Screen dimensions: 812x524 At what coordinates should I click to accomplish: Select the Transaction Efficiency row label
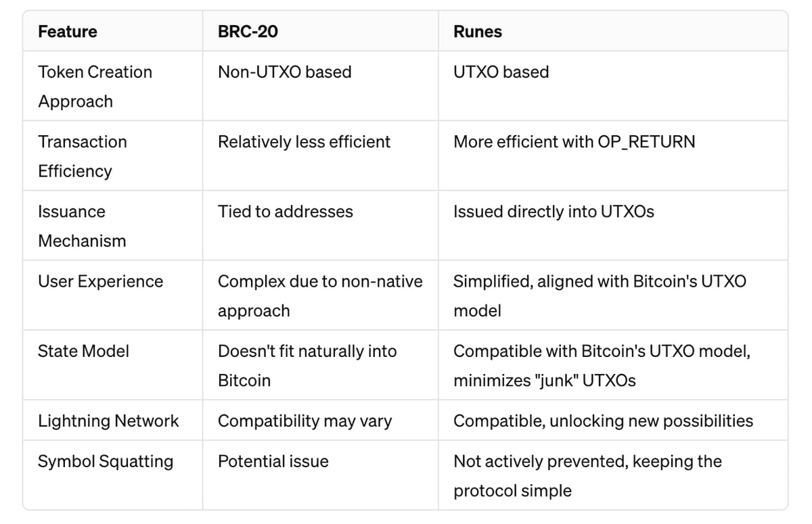(83, 156)
